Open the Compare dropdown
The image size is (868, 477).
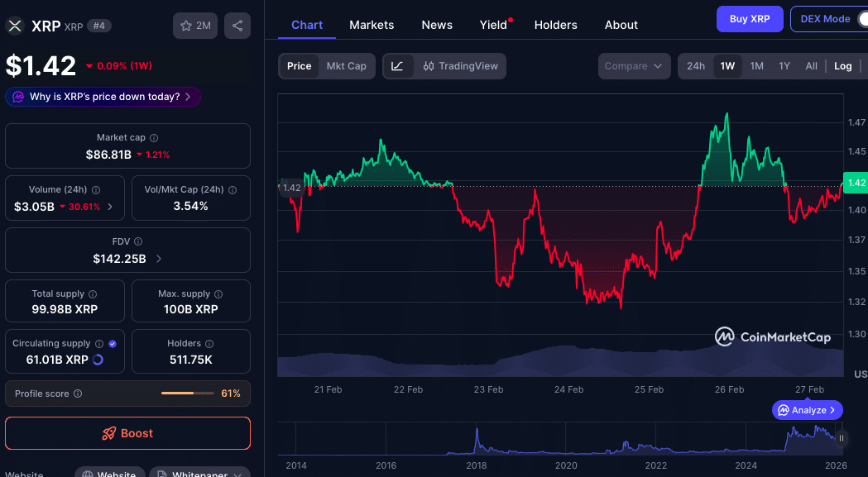634,66
